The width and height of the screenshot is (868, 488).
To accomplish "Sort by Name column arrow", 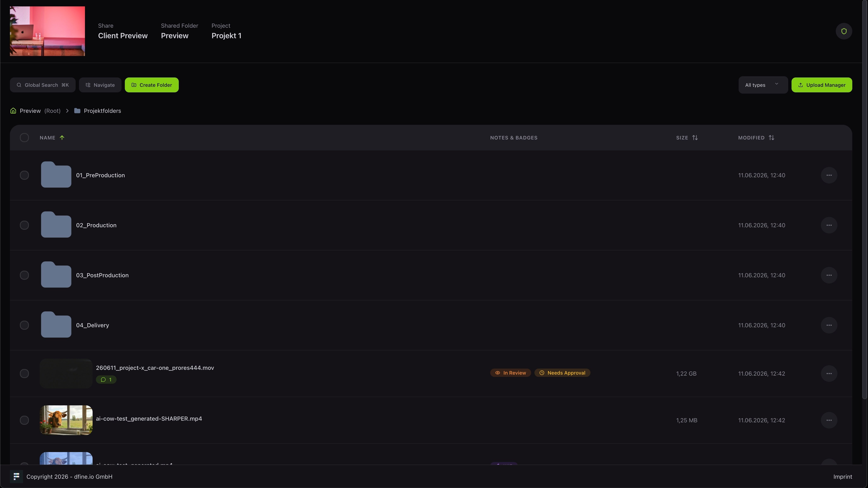I will tap(62, 138).
